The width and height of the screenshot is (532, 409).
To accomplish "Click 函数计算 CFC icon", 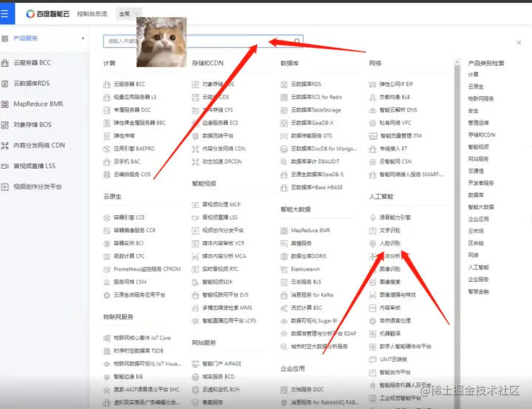I will [x=106, y=257].
